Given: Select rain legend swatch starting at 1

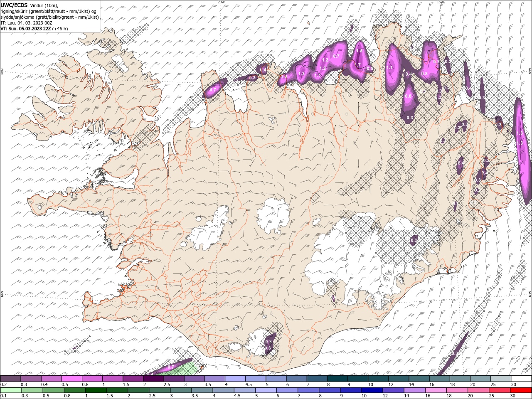Looking at the screenshot, I should click(x=96, y=390).
